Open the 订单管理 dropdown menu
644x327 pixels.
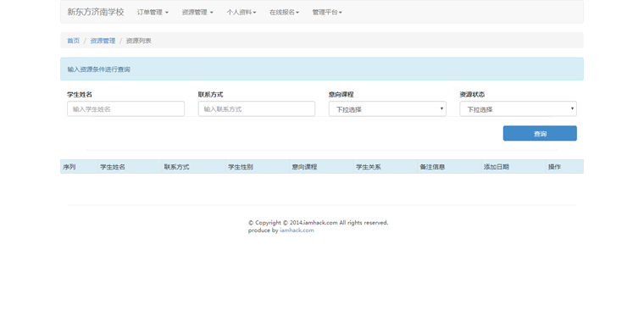(x=153, y=13)
